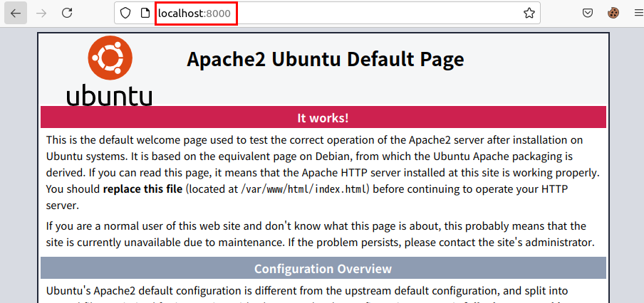Click the 'ubuntu' wordmark under the logo
This screenshot has width=644, height=303.
109,94
